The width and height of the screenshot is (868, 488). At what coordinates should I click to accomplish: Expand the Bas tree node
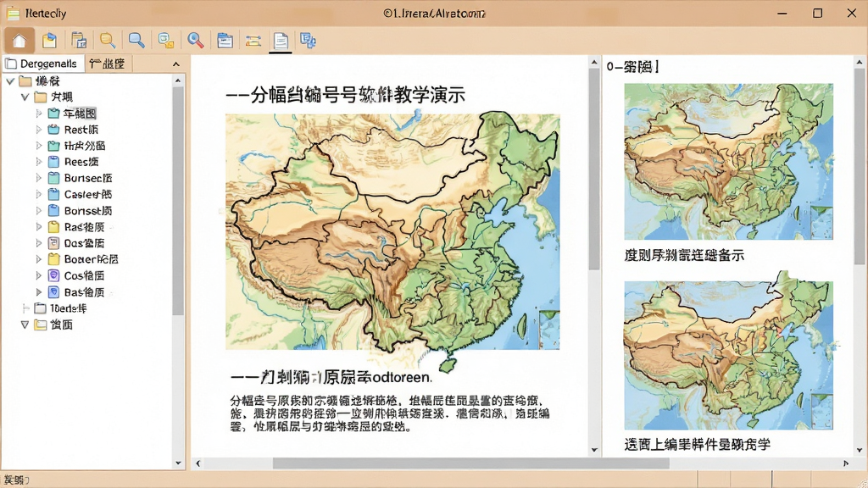coord(39,291)
